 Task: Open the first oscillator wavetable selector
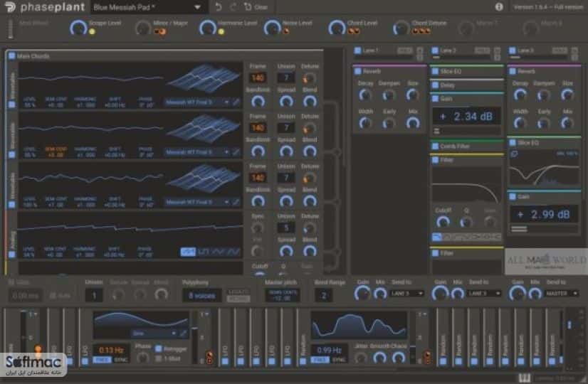tap(197, 102)
